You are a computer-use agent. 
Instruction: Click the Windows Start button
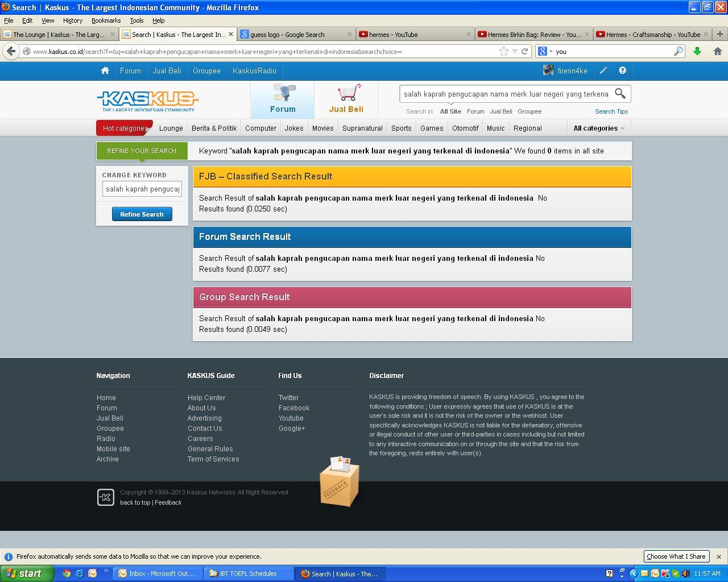click(27, 573)
